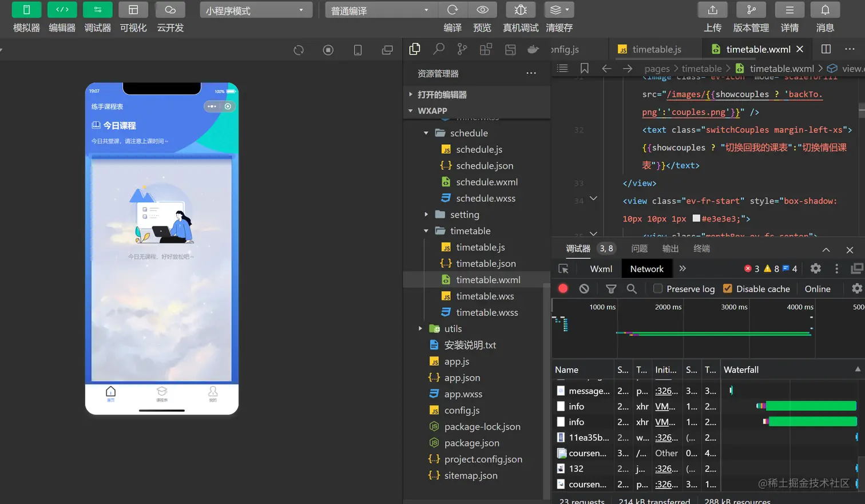Split the editor to the right
This screenshot has width=865, height=504.
tap(826, 49)
